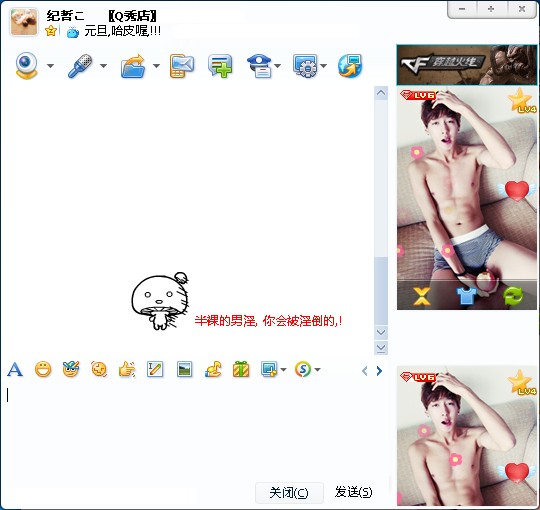Send SMS via phone and envelope icon
Screen dimensions: 540x510
(x=181, y=65)
